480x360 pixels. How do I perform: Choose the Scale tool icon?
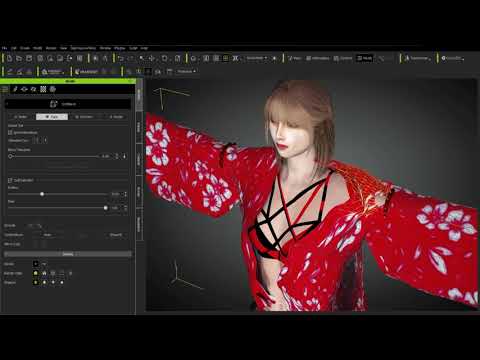click(177, 58)
